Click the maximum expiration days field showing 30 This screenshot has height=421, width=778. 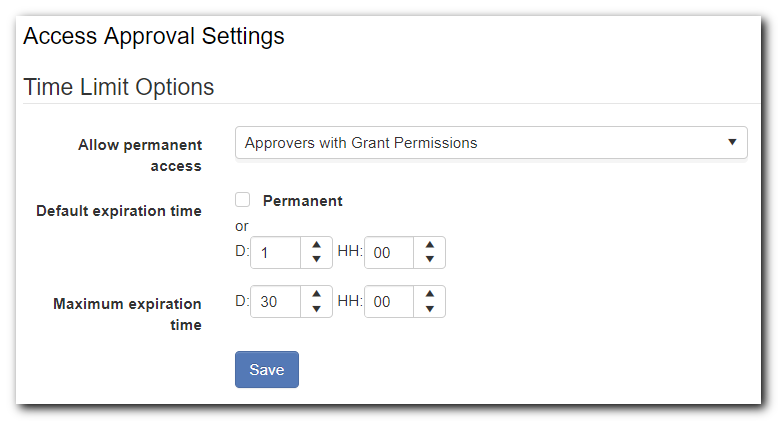tap(276, 301)
